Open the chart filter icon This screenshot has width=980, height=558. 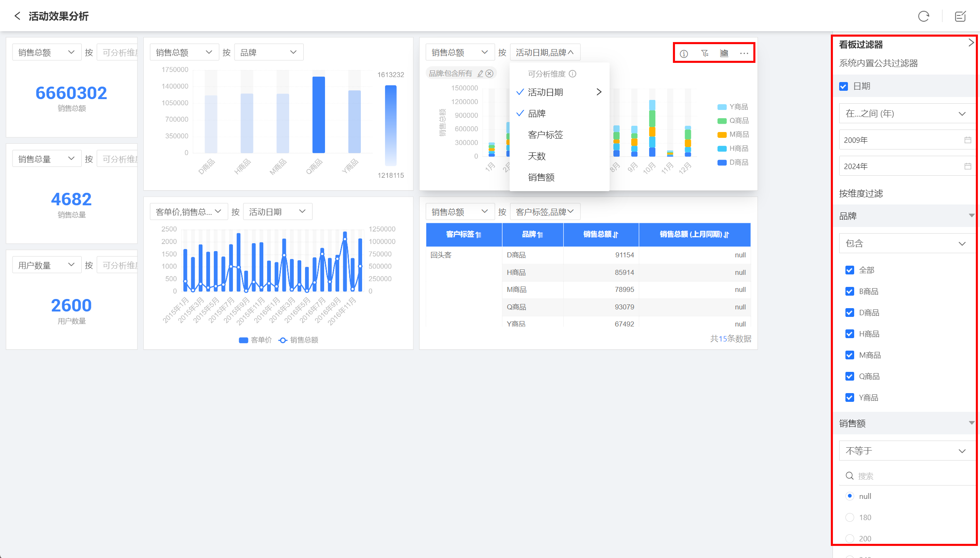[x=705, y=53]
